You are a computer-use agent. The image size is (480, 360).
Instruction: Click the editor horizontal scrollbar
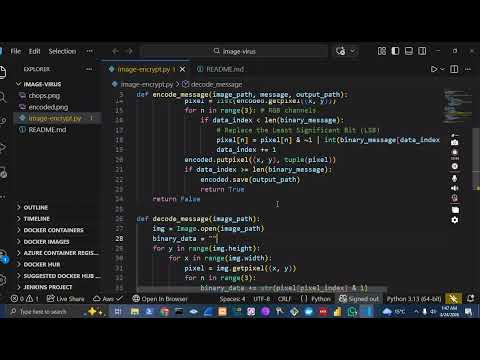[262, 289]
